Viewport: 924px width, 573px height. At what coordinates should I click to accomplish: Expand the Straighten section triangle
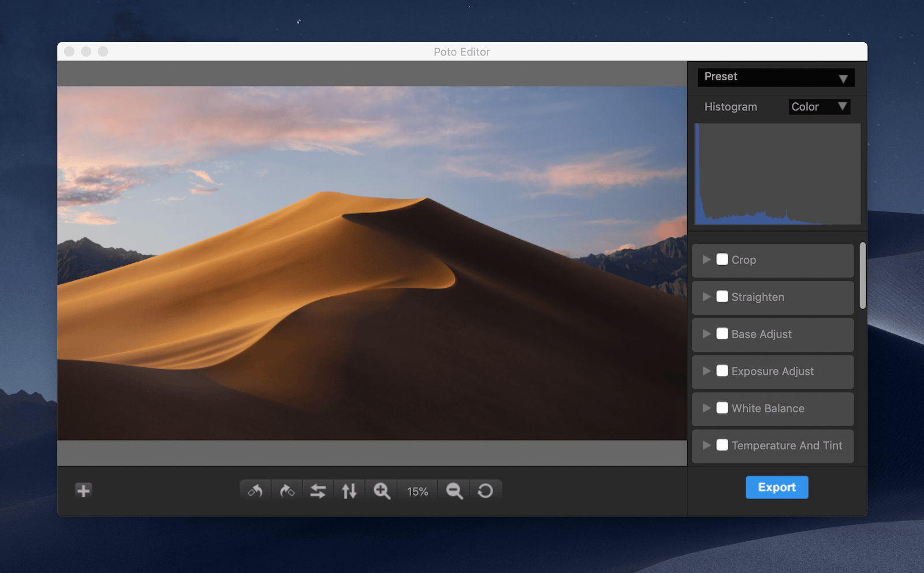706,296
